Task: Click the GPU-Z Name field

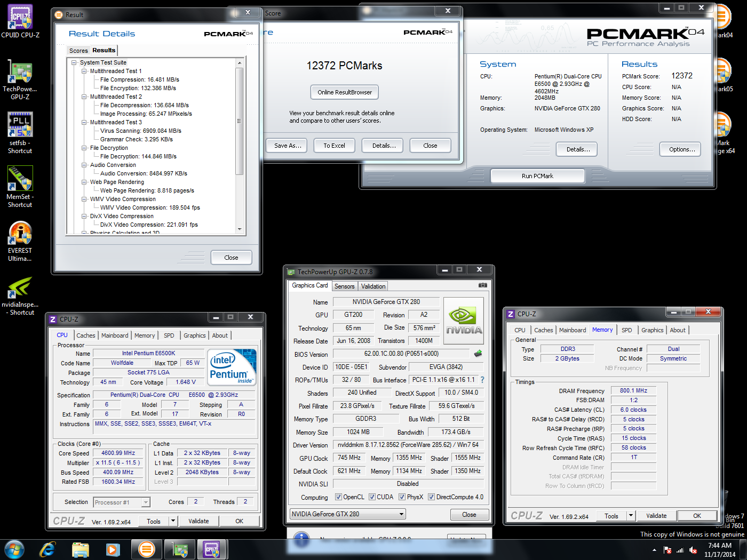Action: pos(386,302)
